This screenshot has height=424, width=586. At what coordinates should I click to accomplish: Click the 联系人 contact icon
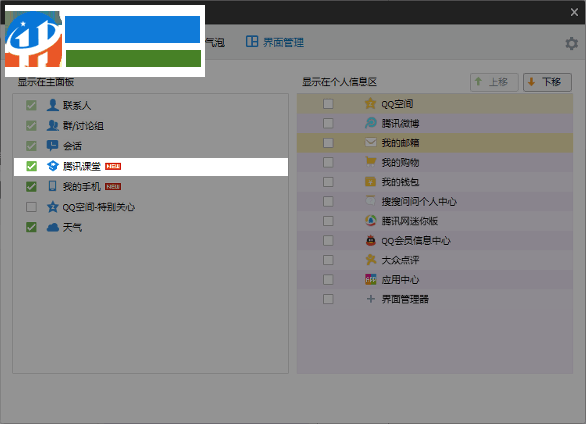pyautogui.click(x=53, y=105)
